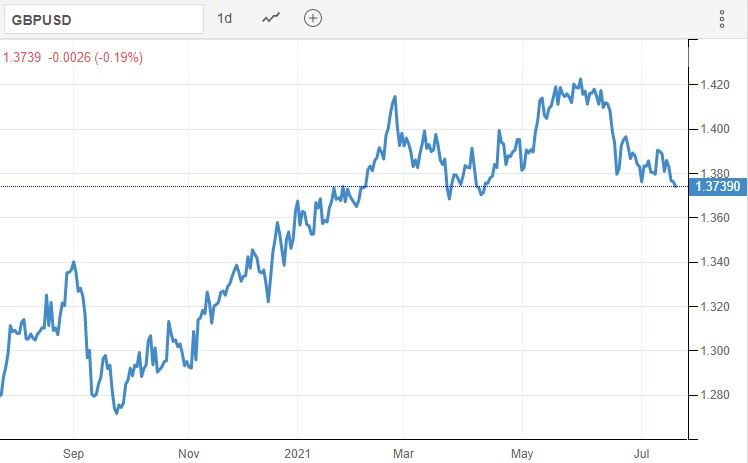Open the line chart type selector
The height and width of the screenshot is (463, 748).
pos(271,19)
